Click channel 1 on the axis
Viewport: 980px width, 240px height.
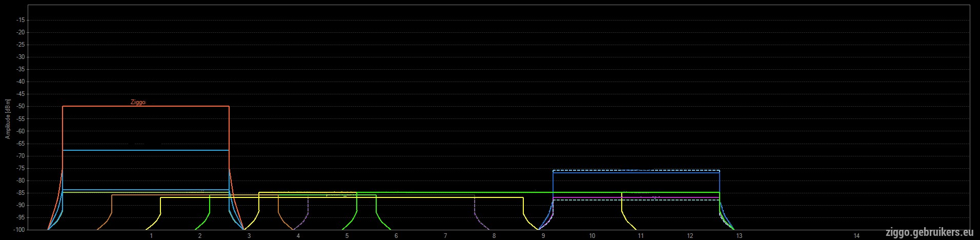click(x=151, y=236)
